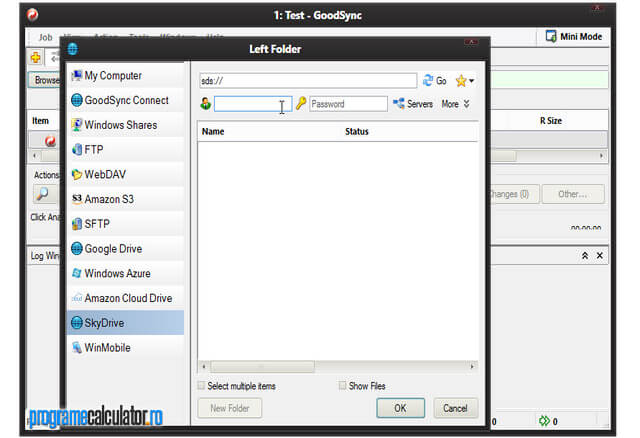This screenshot has height=438, width=640.
Task: Click the Changes (0) button
Action: [515, 194]
